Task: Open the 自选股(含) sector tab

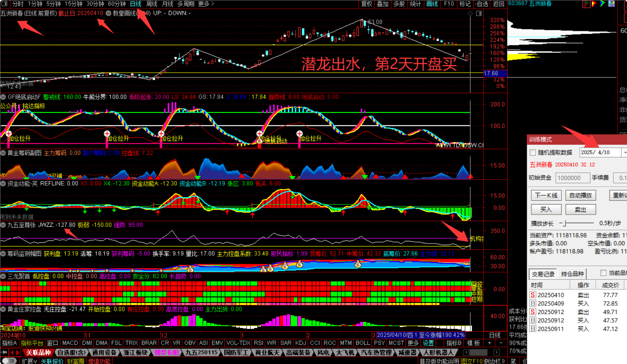Action: [x=71, y=353]
